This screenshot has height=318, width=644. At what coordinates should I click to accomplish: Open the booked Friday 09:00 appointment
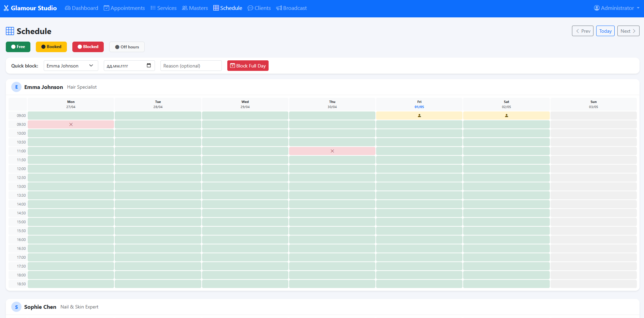(419, 116)
